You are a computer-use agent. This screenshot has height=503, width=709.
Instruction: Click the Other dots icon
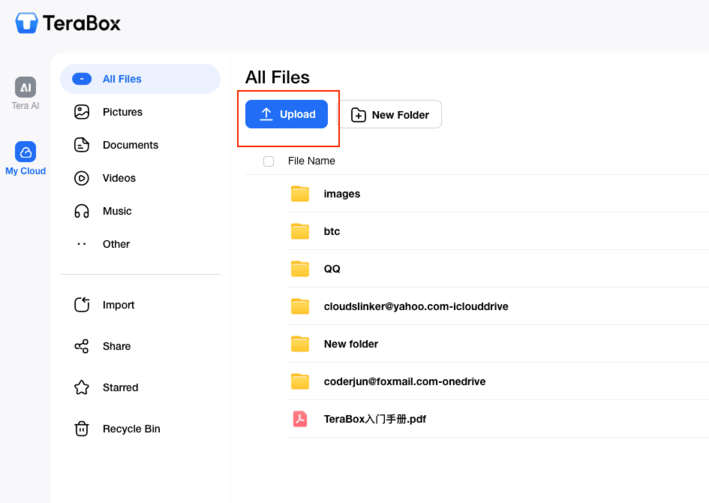(x=82, y=244)
